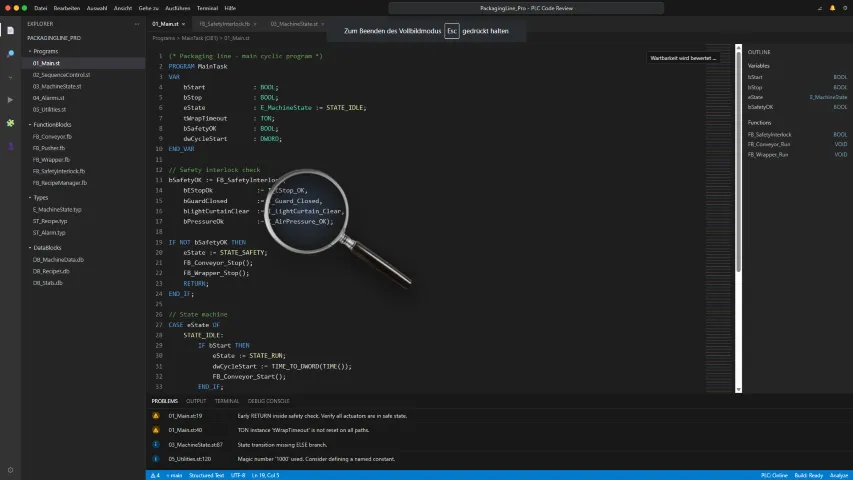Collapse the Programs folder
This screenshot has width=853, height=480.
coord(30,51)
